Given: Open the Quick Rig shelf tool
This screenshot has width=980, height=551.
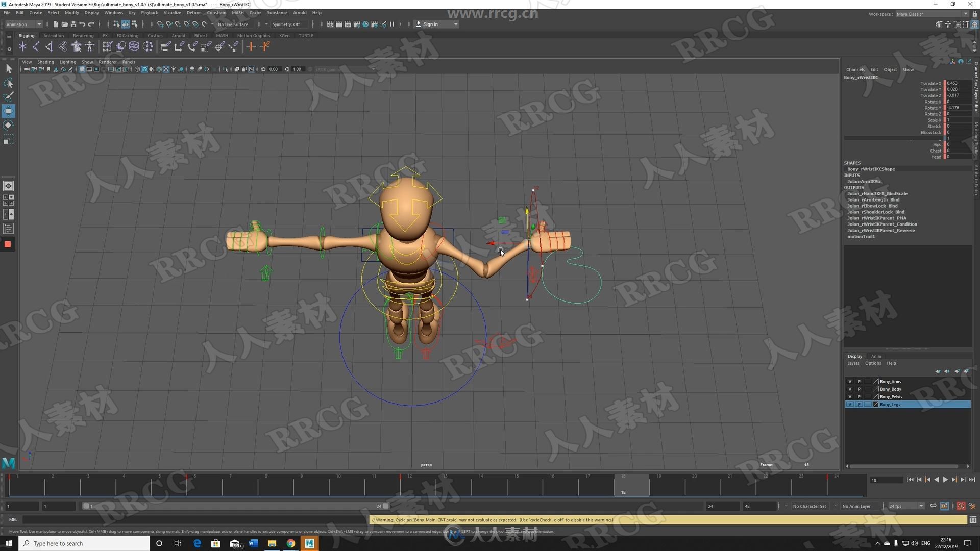Looking at the screenshot, I should [x=76, y=47].
